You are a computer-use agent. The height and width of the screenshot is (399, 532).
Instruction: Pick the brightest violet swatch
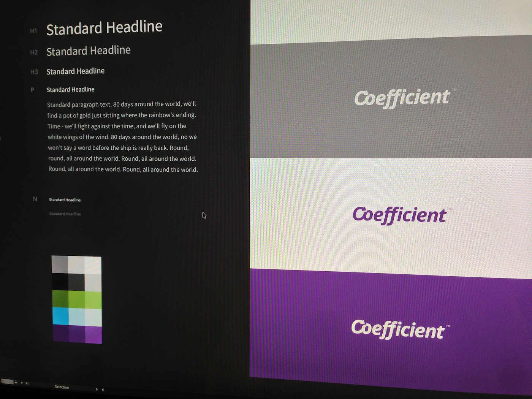[94, 335]
